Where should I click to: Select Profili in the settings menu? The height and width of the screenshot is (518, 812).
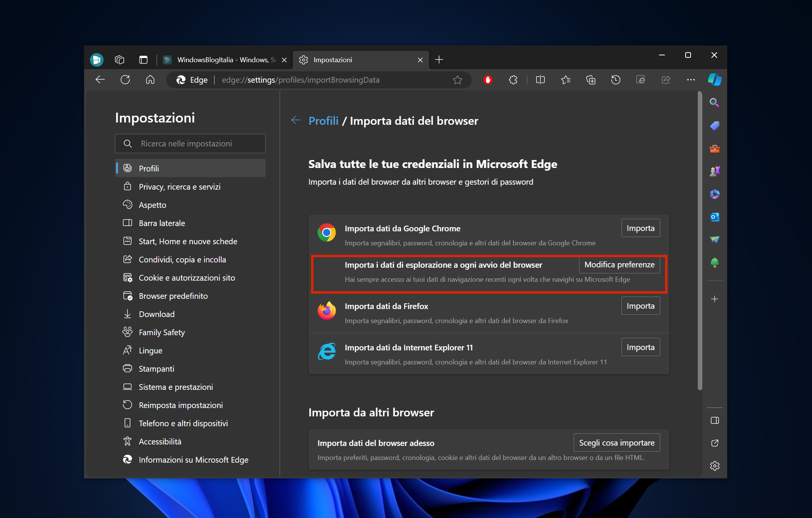coord(190,168)
